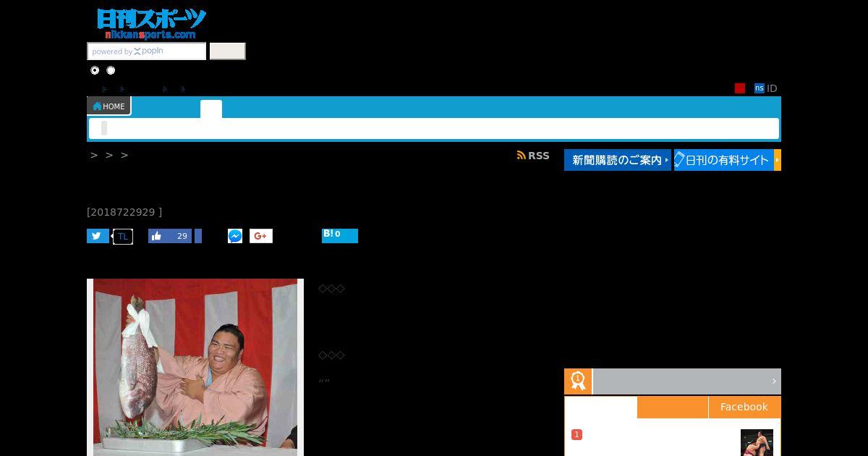Select the first (checked) search radio button
868x456 pixels.
tap(95, 70)
